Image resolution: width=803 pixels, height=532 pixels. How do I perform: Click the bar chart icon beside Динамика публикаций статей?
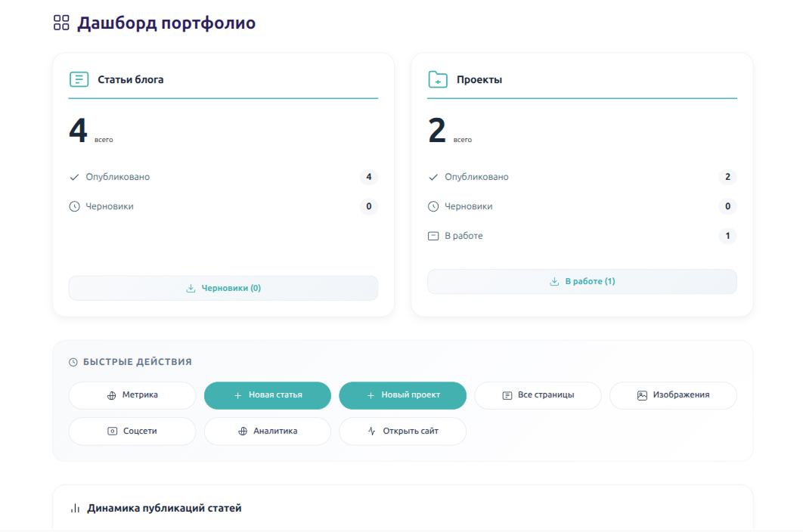click(76, 509)
